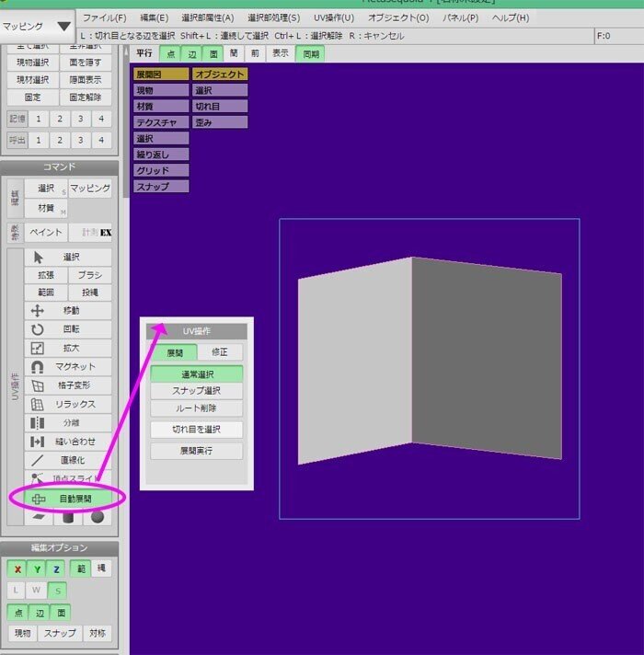
Task: Open the UV操作(U) menu
Action: pyautogui.click(x=334, y=18)
